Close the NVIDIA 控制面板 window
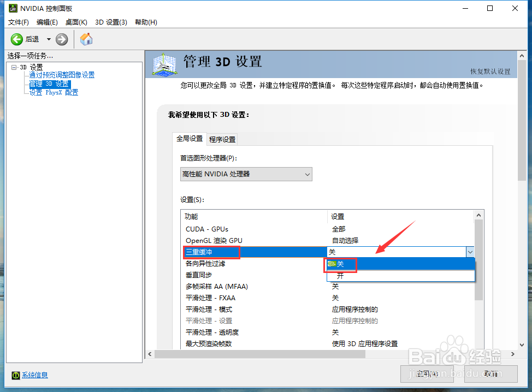532x392 pixels. point(515,9)
